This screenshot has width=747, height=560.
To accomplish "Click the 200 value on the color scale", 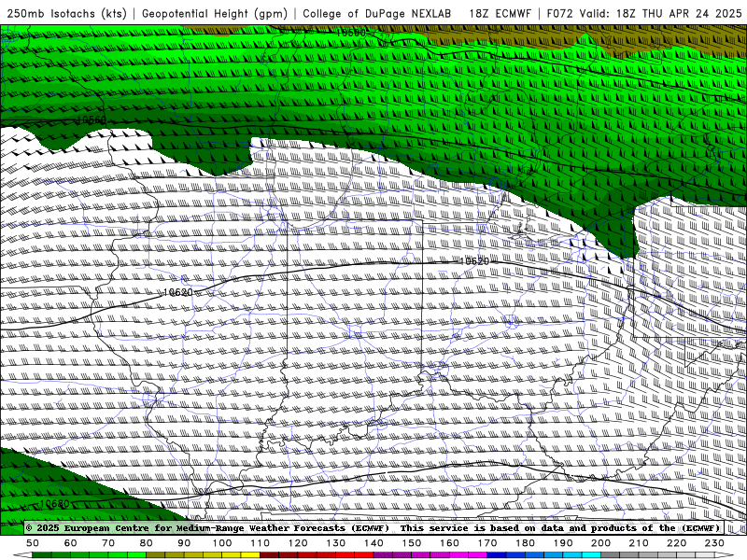I will (600, 543).
